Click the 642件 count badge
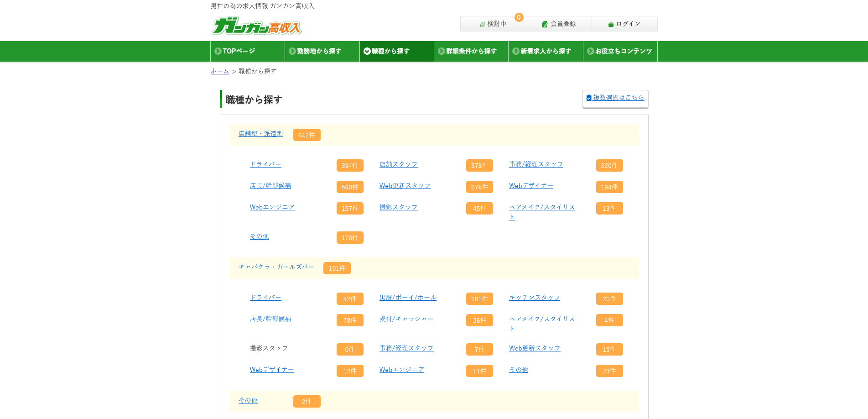The width and height of the screenshot is (868, 419). point(307,135)
